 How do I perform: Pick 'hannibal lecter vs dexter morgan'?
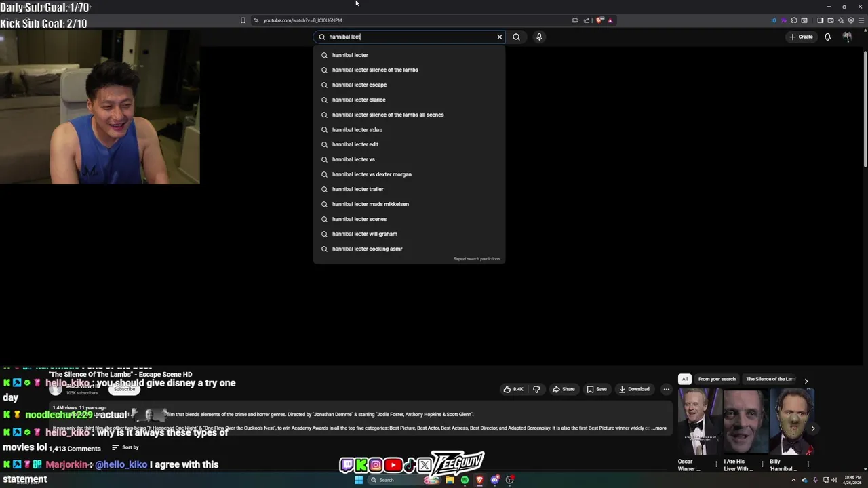pyautogui.click(x=409, y=174)
